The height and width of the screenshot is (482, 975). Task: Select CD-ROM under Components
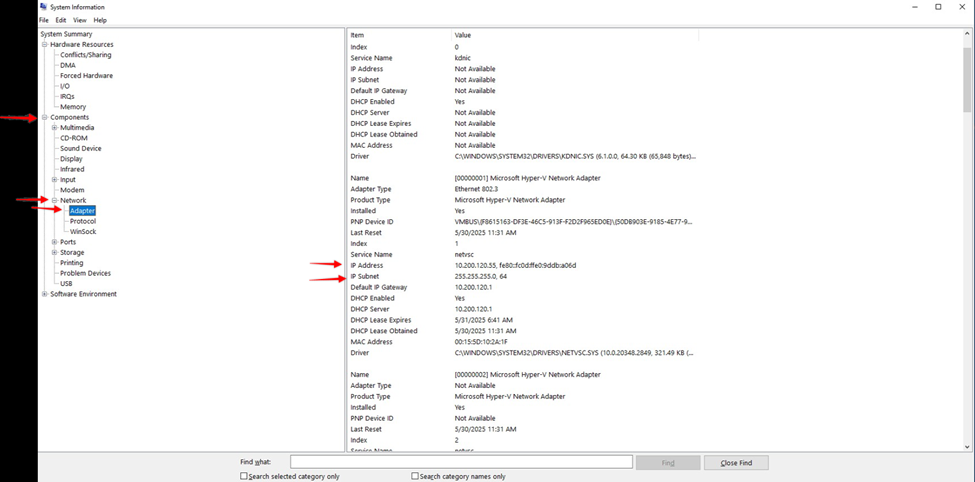(74, 138)
